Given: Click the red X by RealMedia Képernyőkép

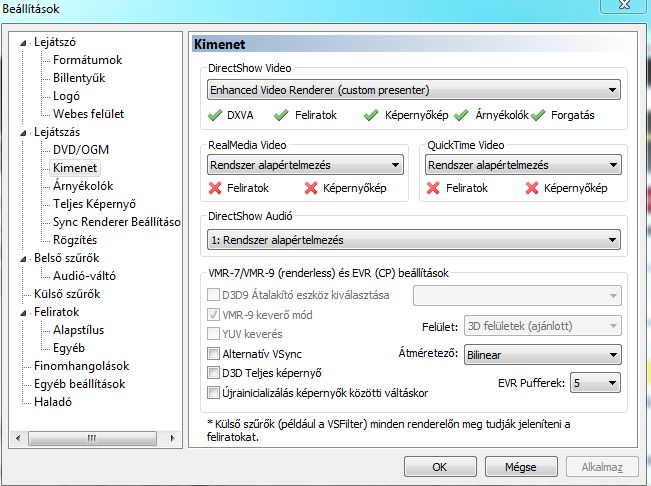Looking at the screenshot, I should tap(311, 188).
